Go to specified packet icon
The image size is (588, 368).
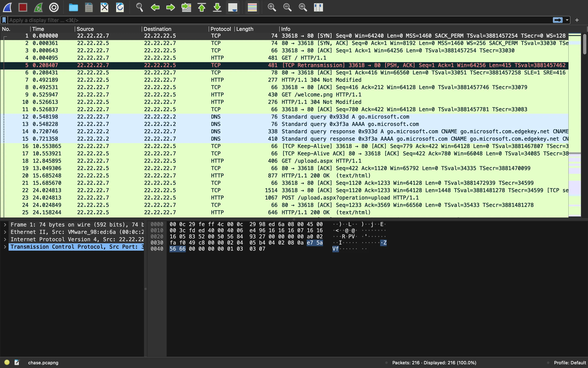point(186,7)
